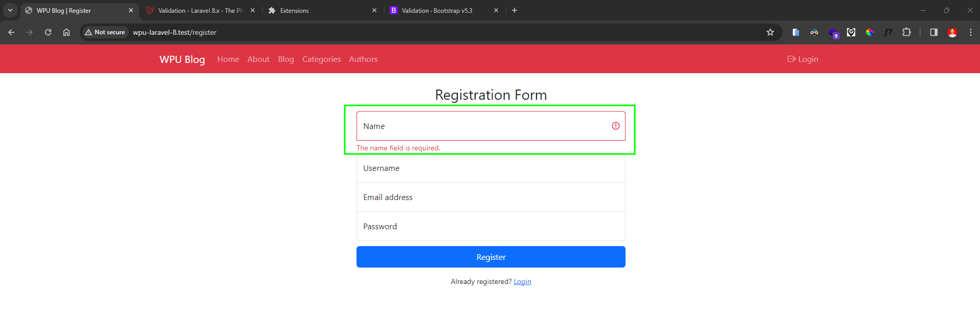Reload the register page
980x331 pixels.
48,32
